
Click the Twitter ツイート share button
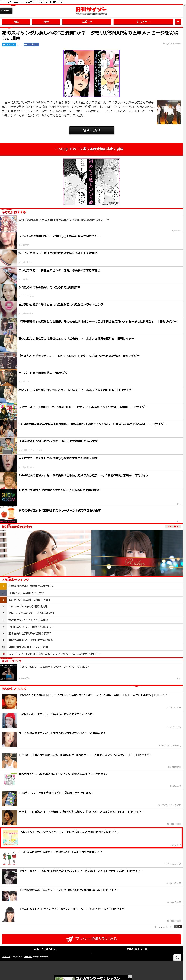(9, 45)
